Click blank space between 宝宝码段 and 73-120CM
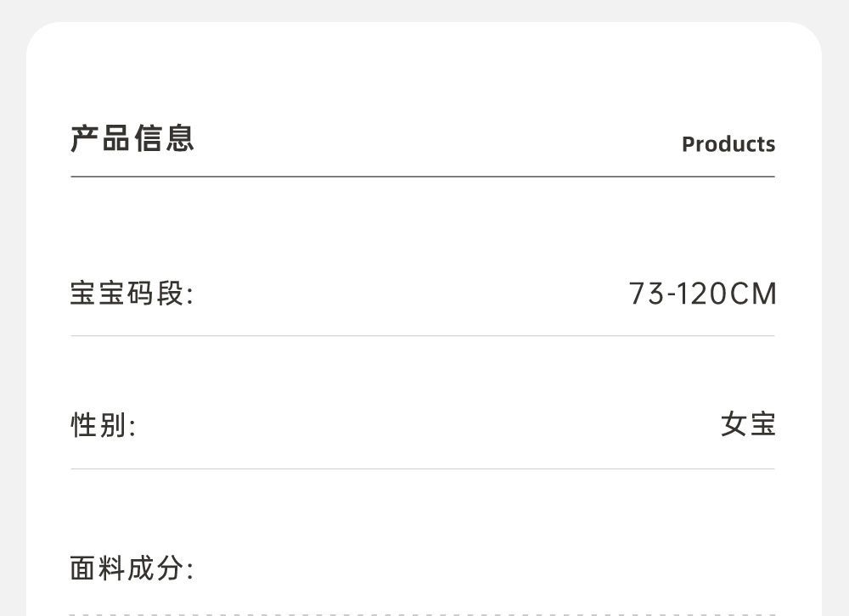Screen dimensions: 849x616 408,294
